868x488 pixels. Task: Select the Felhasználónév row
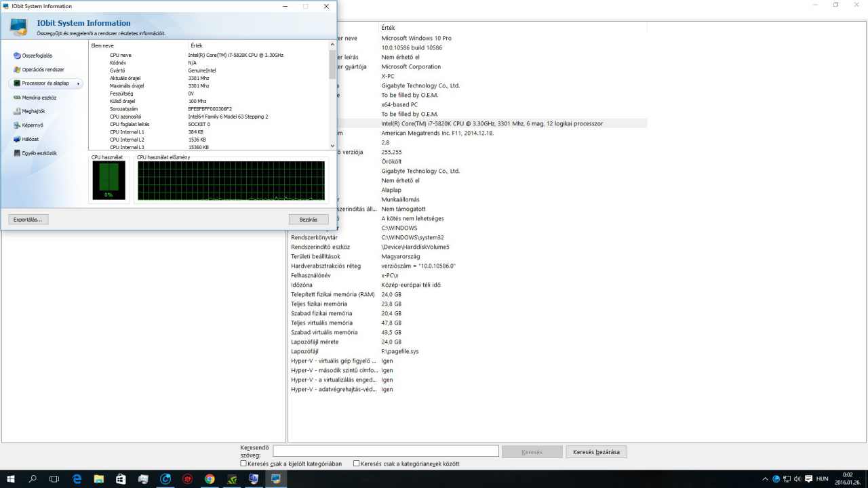pos(468,275)
